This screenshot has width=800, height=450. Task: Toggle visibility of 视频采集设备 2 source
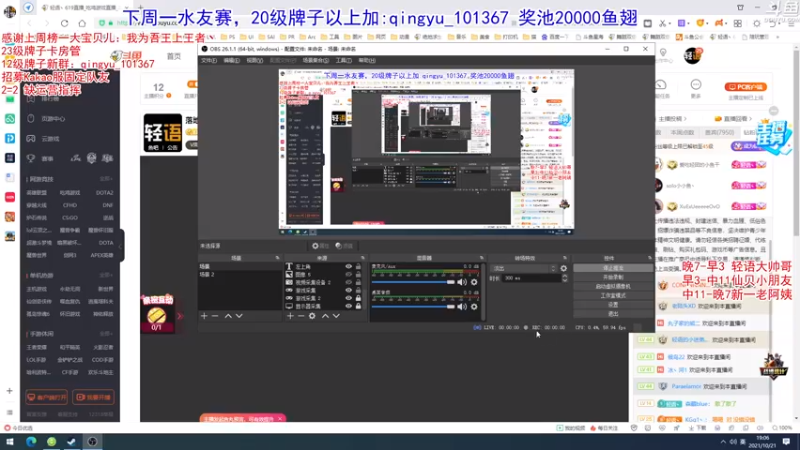pyautogui.click(x=348, y=282)
